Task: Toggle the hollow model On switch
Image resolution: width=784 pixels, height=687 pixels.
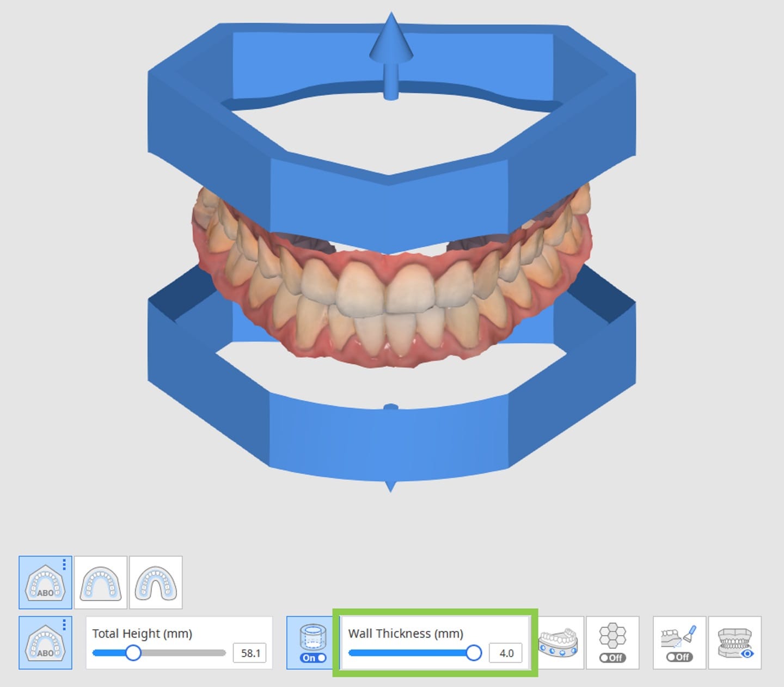Action: [313, 658]
